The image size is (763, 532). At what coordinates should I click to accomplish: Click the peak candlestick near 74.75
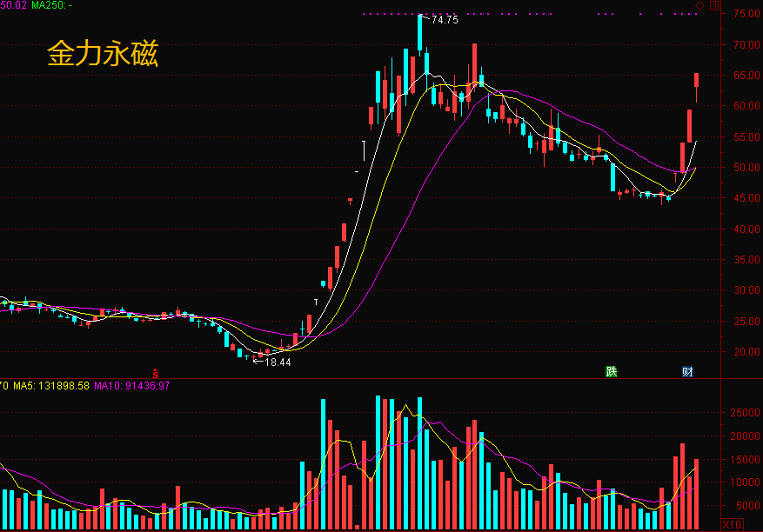pos(420,34)
